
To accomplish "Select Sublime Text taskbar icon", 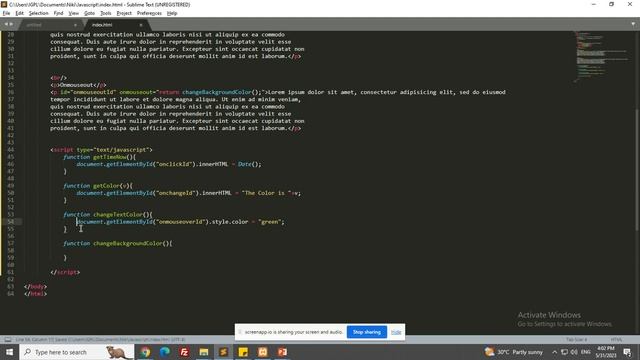I will (x=223, y=352).
